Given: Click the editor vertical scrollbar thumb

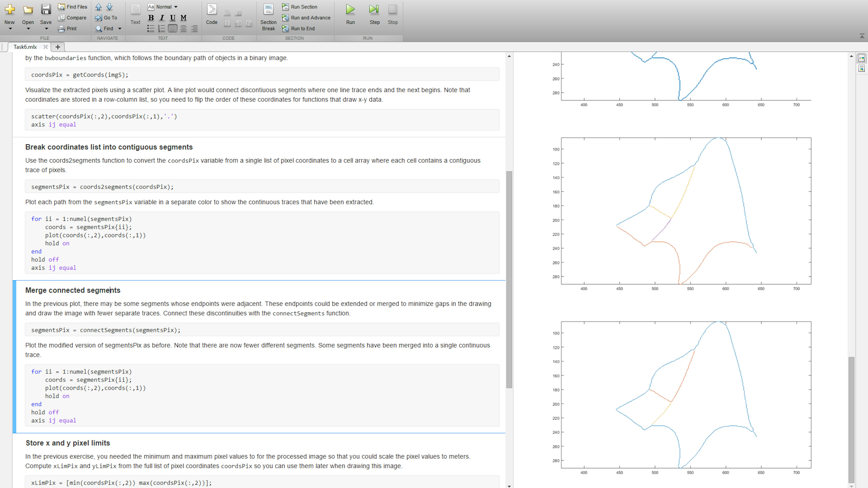Looking at the screenshot, I should pyautogui.click(x=509, y=279).
